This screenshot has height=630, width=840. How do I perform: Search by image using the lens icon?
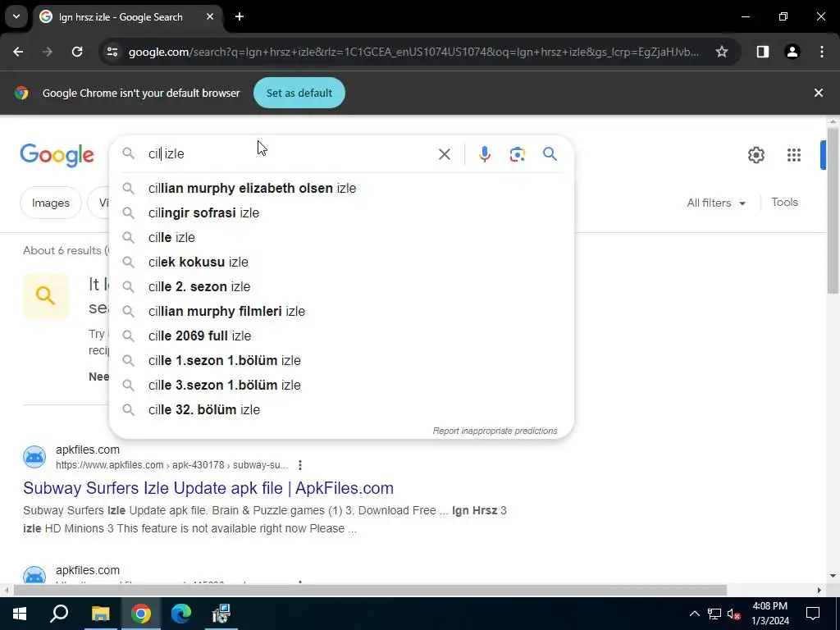click(x=517, y=154)
